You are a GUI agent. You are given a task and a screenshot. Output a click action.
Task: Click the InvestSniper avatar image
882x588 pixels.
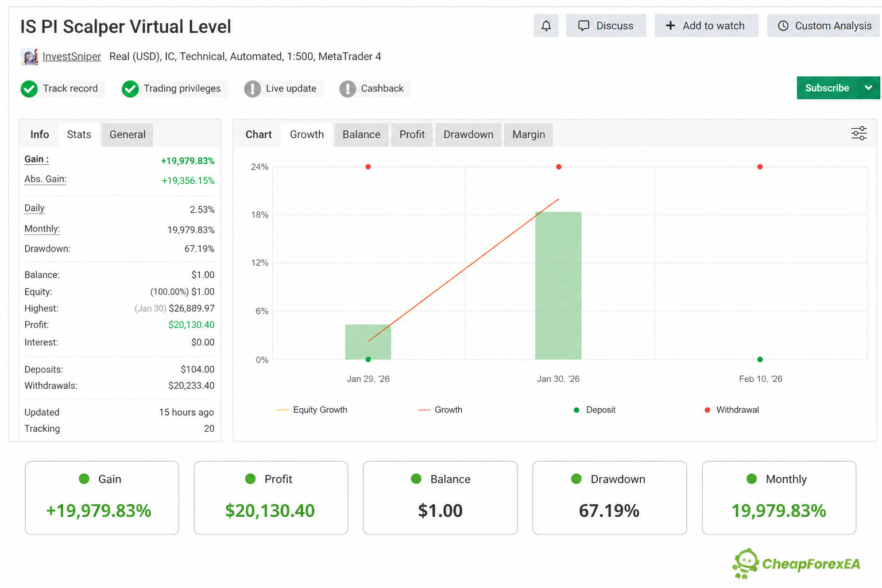[29, 56]
